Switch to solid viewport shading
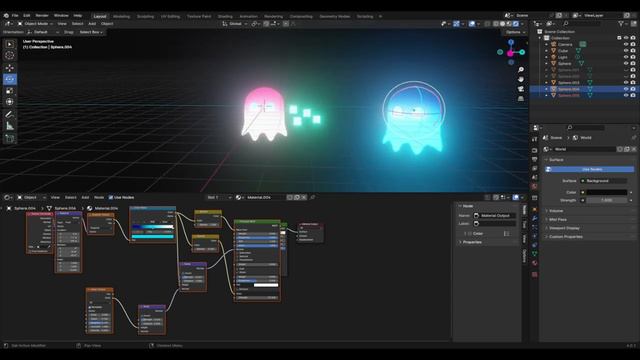The height and width of the screenshot is (360, 640). (x=502, y=24)
